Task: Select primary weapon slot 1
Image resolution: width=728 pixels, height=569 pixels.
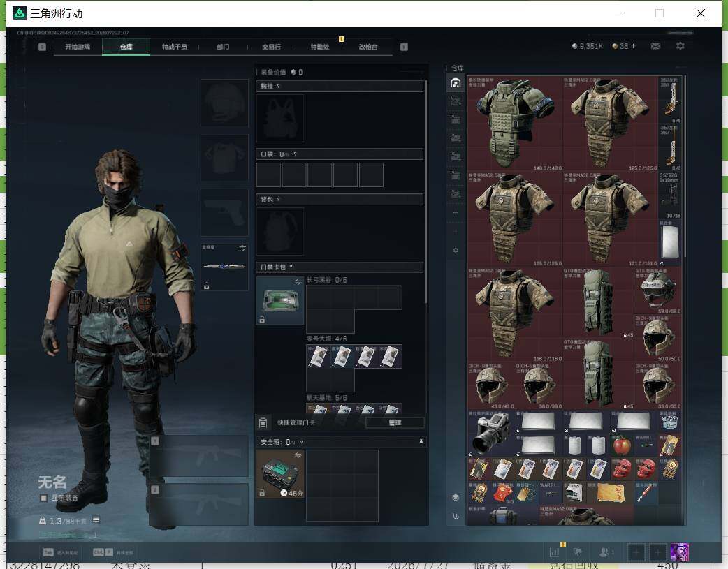Action: [x=199, y=456]
